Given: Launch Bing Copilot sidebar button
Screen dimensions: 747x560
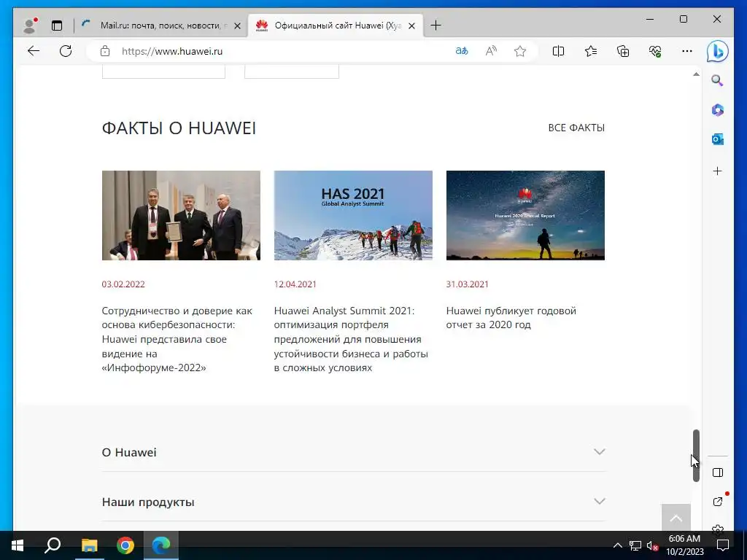Looking at the screenshot, I should coord(718,51).
